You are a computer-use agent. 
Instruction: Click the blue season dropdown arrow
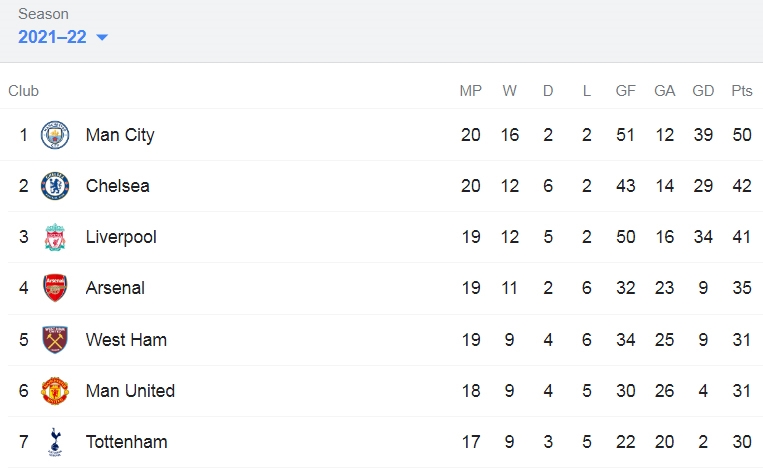(102, 37)
